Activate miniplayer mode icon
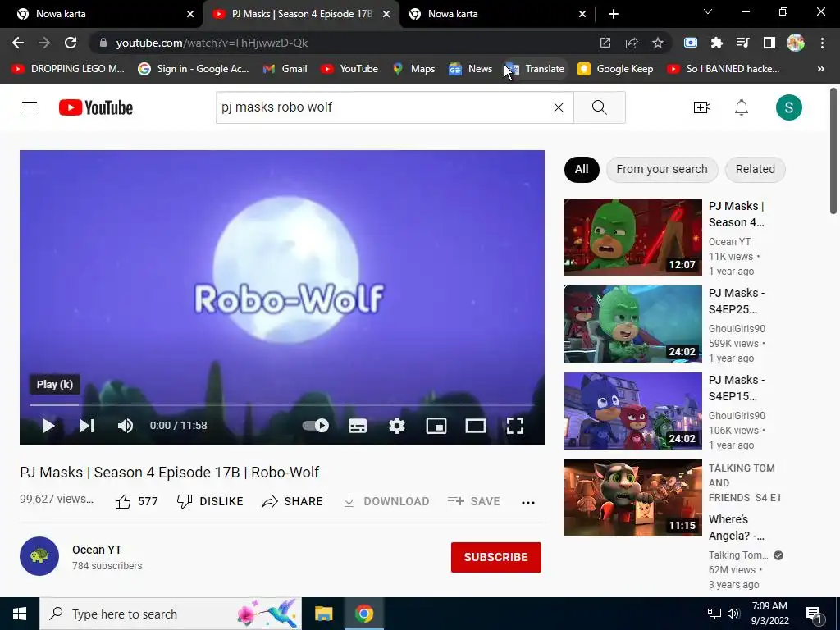 pyautogui.click(x=436, y=426)
